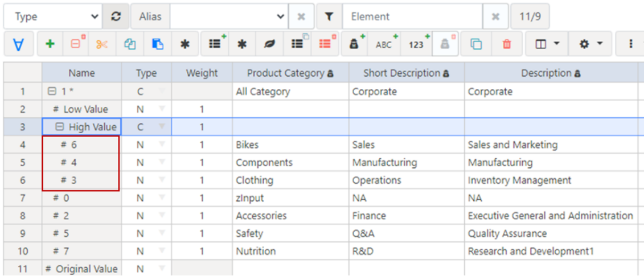The width and height of the screenshot is (644, 280).
Task: Select row number 11 header
Action: [23, 269]
